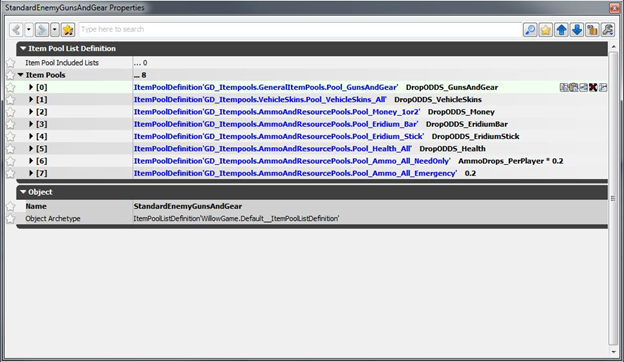Image resolution: width=624 pixels, height=362 pixels.
Task: Click the copy icon on row [0]
Action: click(x=564, y=88)
